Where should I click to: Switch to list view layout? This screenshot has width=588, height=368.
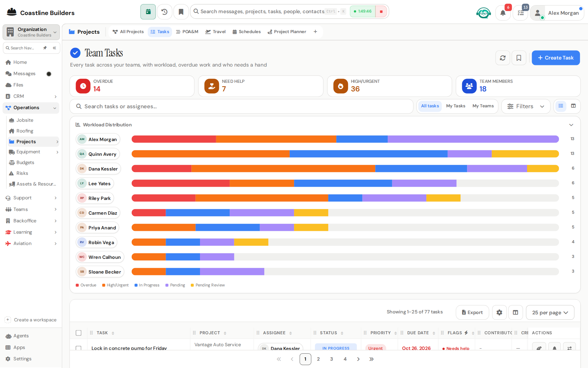pos(561,106)
